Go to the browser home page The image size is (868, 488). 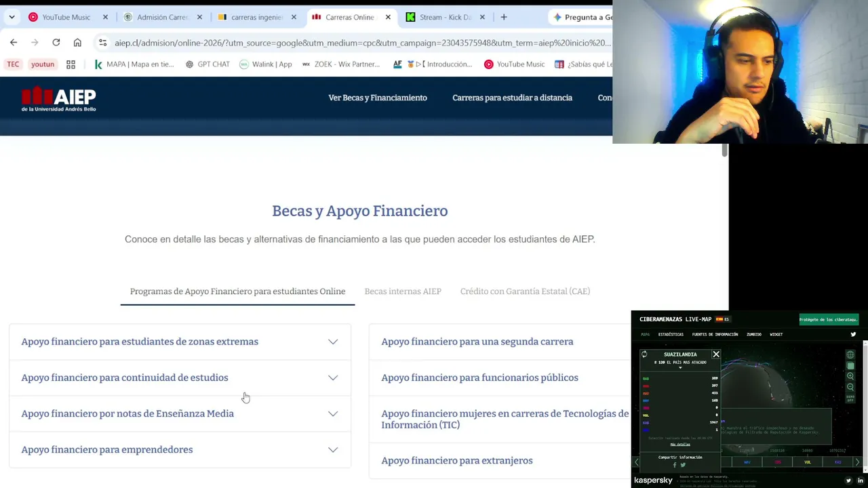tap(77, 43)
